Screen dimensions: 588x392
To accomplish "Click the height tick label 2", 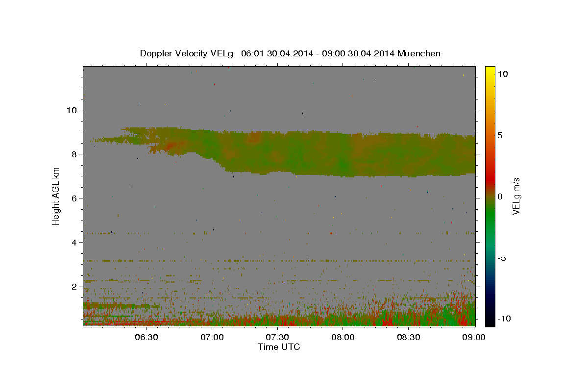I will coord(74,286).
